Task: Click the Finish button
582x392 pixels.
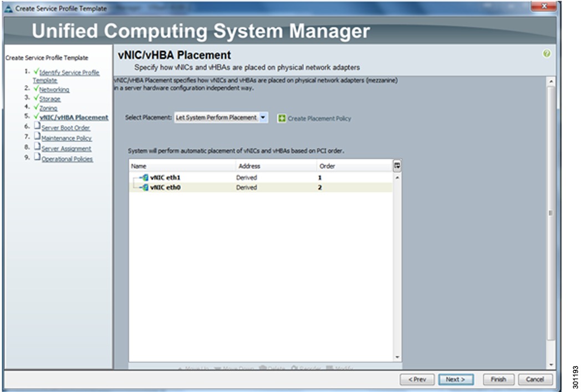Action: (498, 379)
